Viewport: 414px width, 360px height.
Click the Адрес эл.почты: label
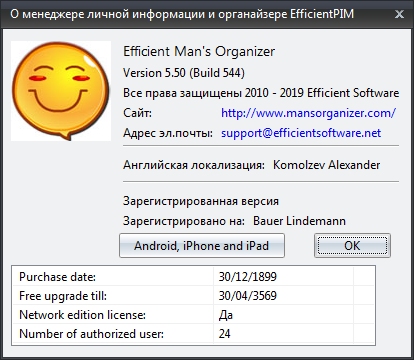point(168,133)
